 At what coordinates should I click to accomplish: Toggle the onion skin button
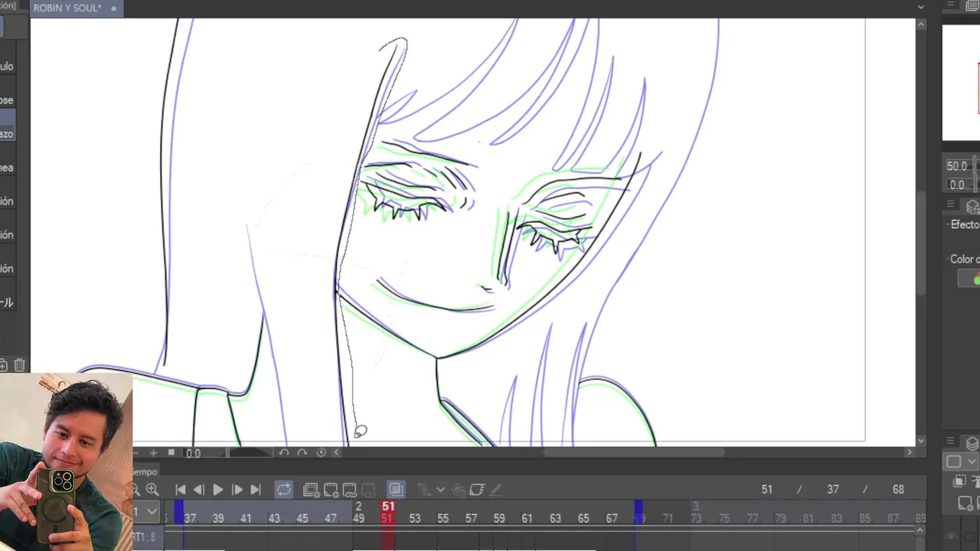tap(396, 490)
